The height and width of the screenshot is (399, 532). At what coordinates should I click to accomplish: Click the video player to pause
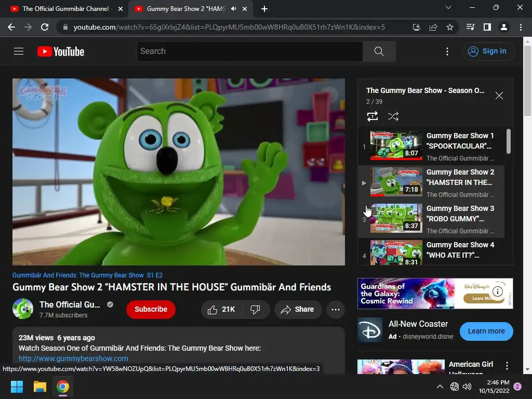coord(179,172)
